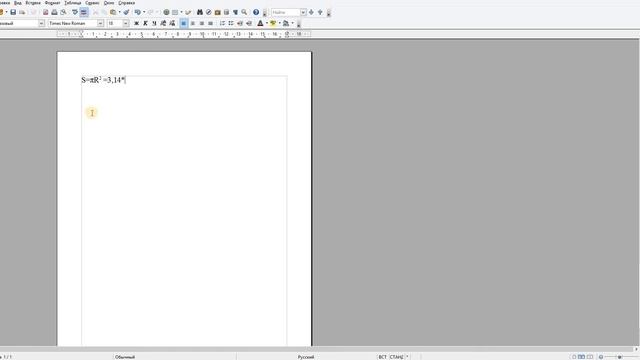Activate the format paintbrush icon

tap(126, 12)
